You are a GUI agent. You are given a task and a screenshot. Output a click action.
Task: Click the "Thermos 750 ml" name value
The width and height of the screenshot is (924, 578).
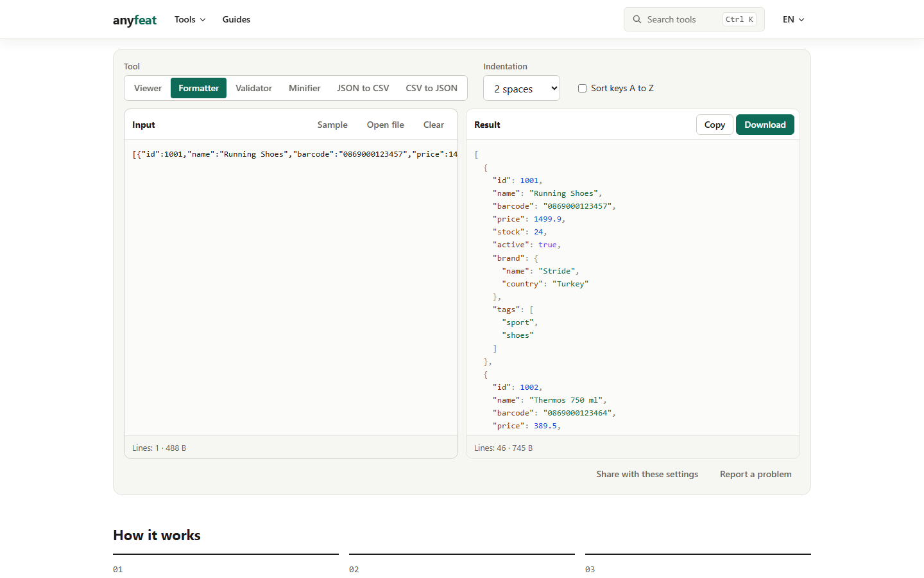(x=566, y=400)
